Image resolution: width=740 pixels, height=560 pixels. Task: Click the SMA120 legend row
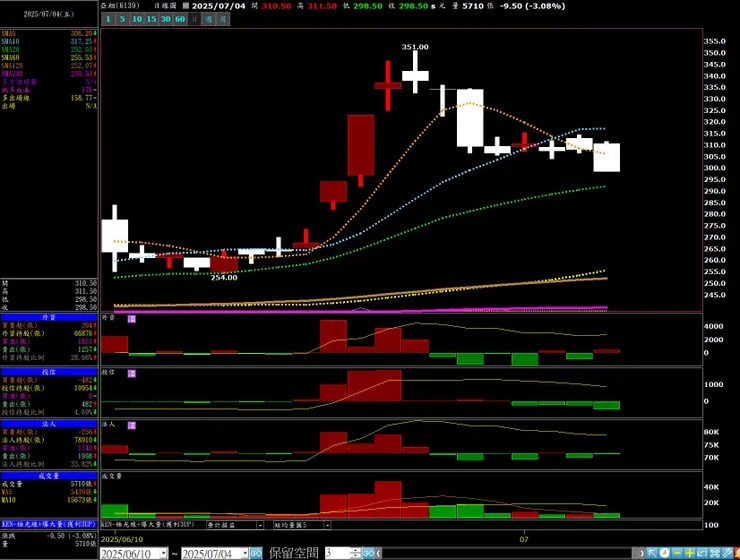[49, 66]
